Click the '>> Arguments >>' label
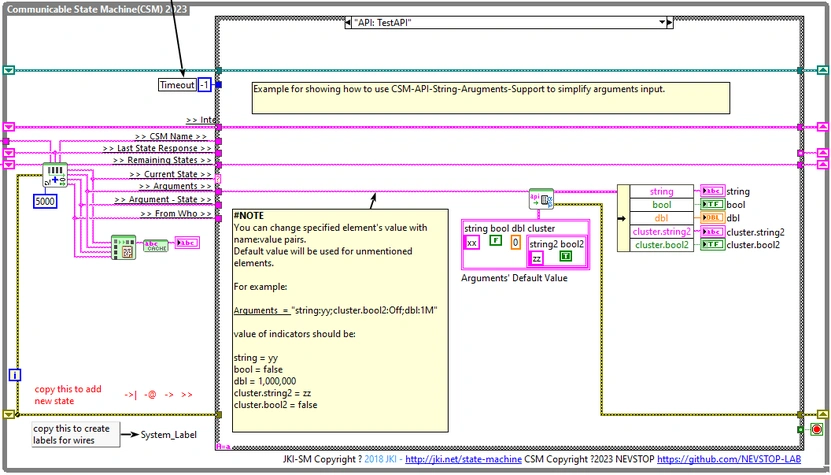 [x=175, y=186]
